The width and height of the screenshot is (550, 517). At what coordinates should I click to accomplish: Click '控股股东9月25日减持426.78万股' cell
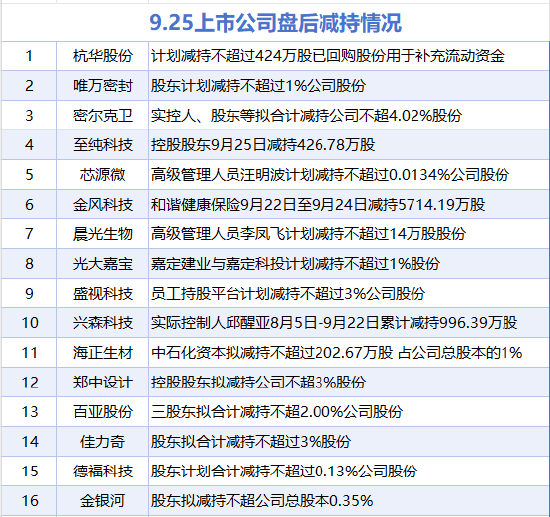349,145
